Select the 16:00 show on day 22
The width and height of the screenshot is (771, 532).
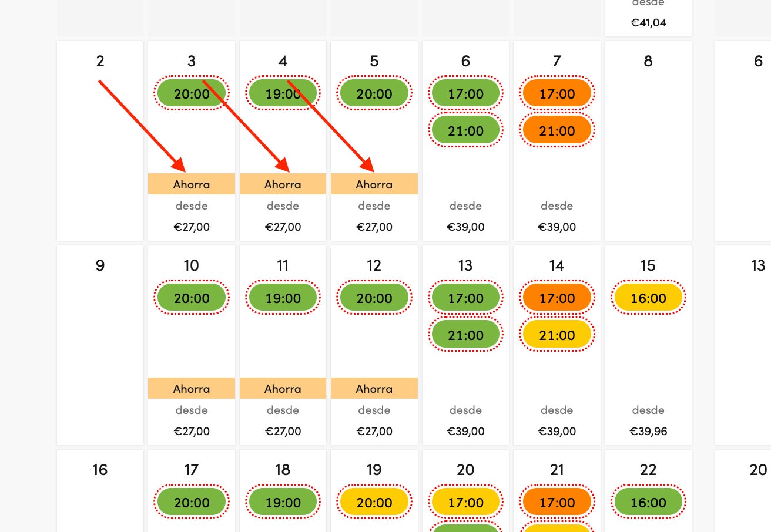(648, 502)
